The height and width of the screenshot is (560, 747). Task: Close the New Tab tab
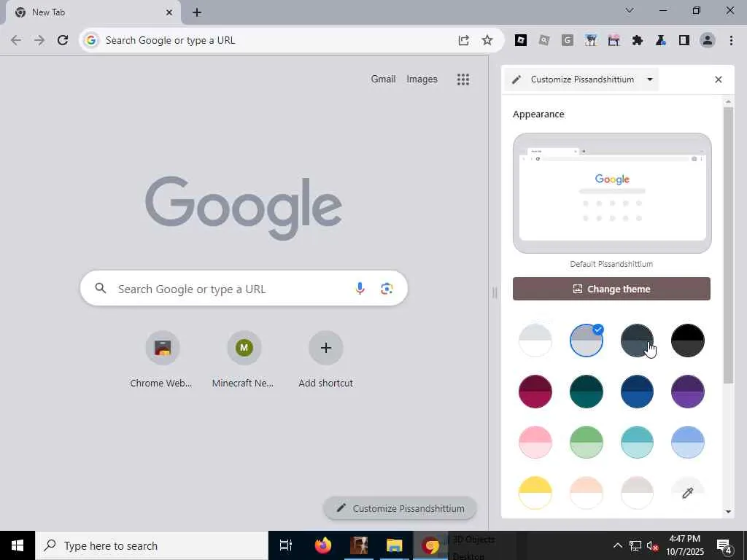[169, 12]
